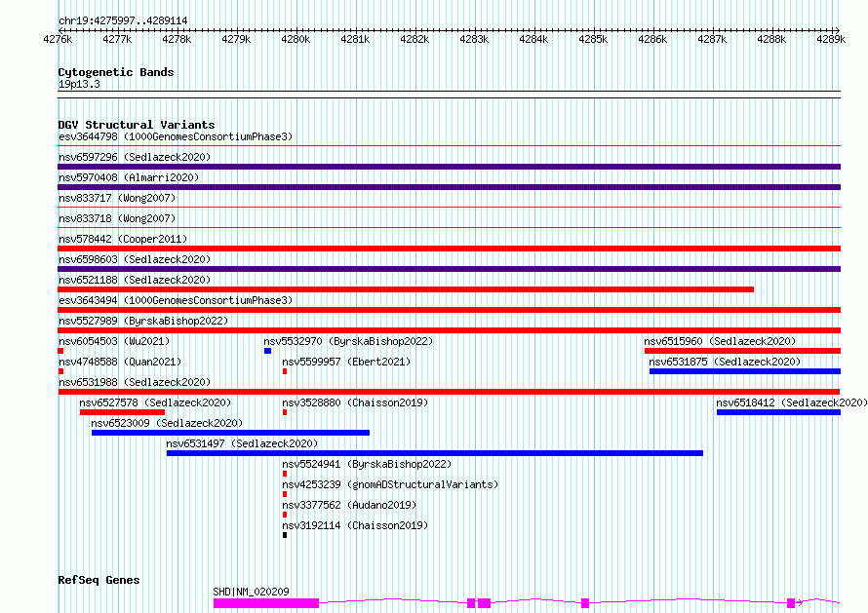The image size is (868, 613).
Task: Click the nsv6531875 blue variant bar
Action: pos(745,371)
